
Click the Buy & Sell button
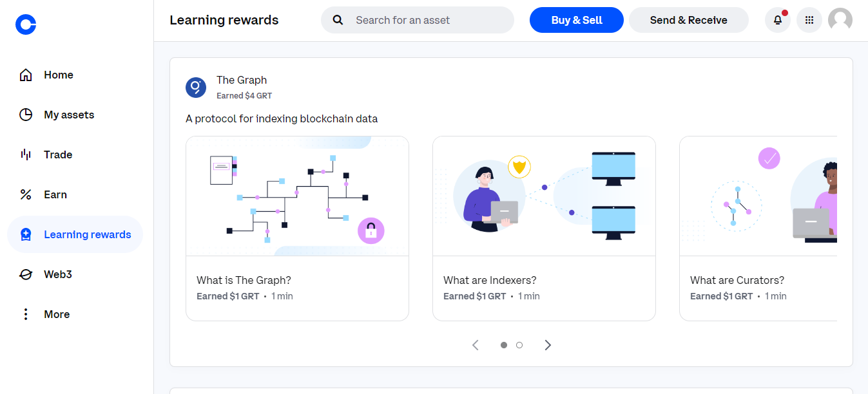click(576, 20)
